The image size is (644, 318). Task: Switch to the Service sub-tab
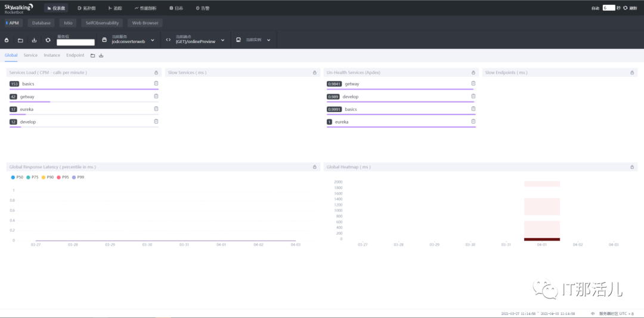(30, 55)
